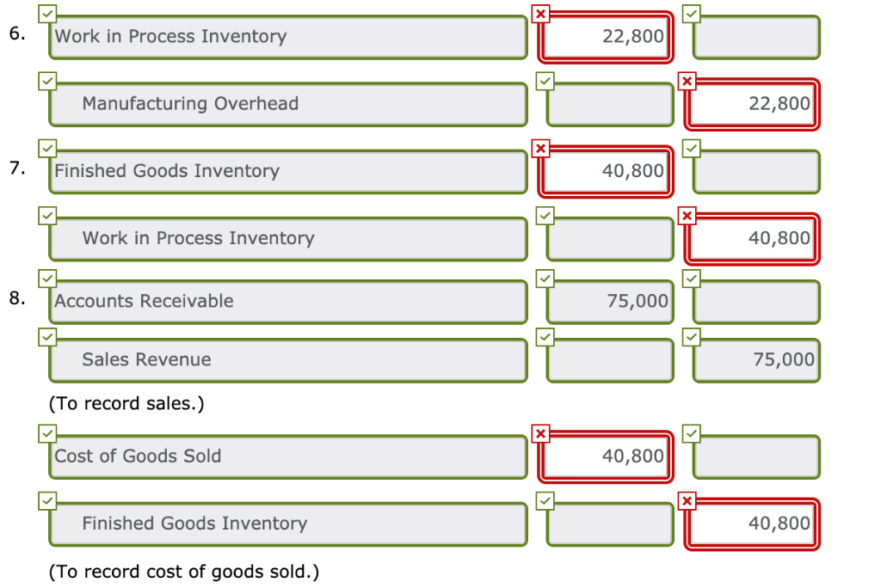Image resolution: width=881 pixels, height=588 pixels.
Task: Click the red X above the Cost of Goods Sold debit
Action: (x=540, y=433)
